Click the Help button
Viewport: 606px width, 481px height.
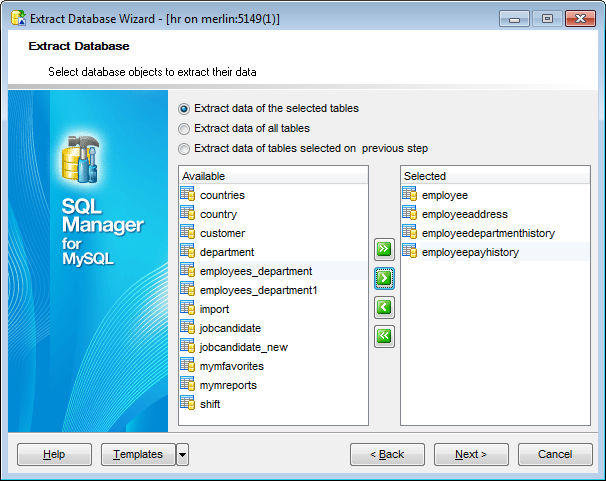pos(54,454)
